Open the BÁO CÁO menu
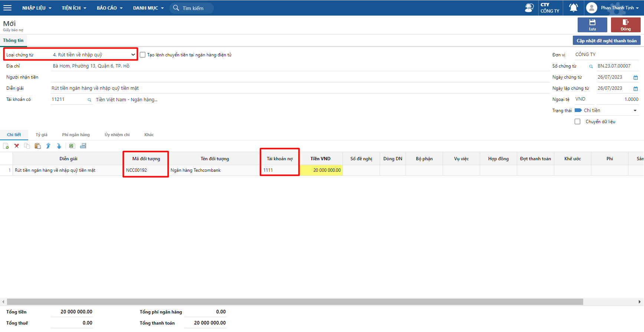Viewport: 644px width, 332px height. pos(109,8)
